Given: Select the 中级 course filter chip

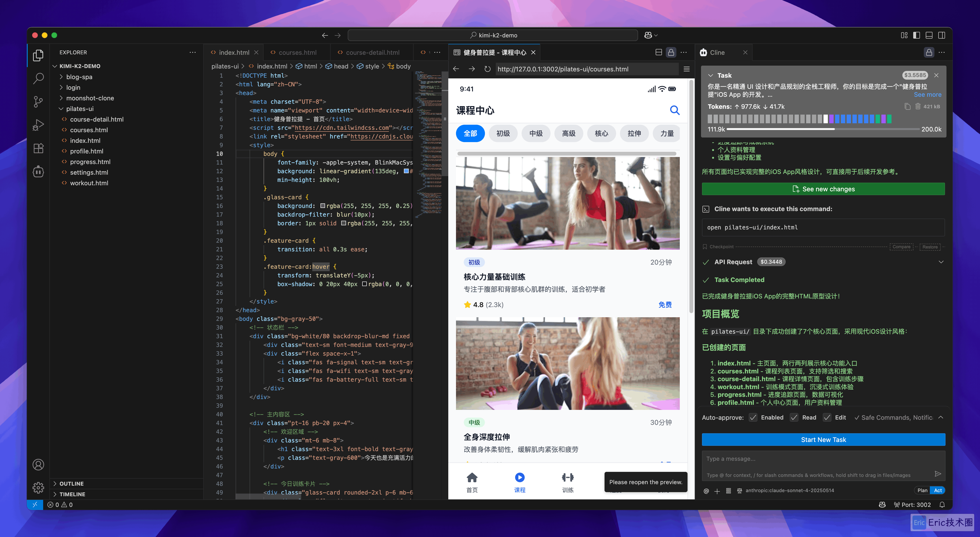Looking at the screenshot, I should (x=536, y=134).
